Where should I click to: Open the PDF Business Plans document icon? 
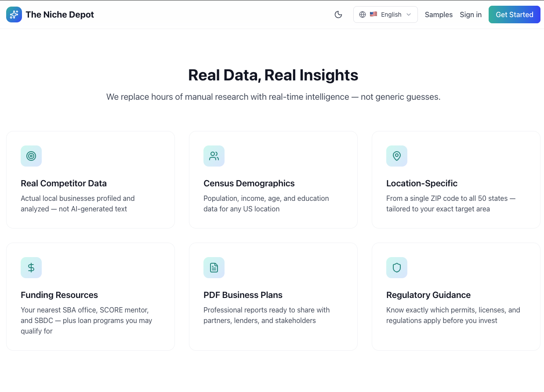tap(214, 268)
